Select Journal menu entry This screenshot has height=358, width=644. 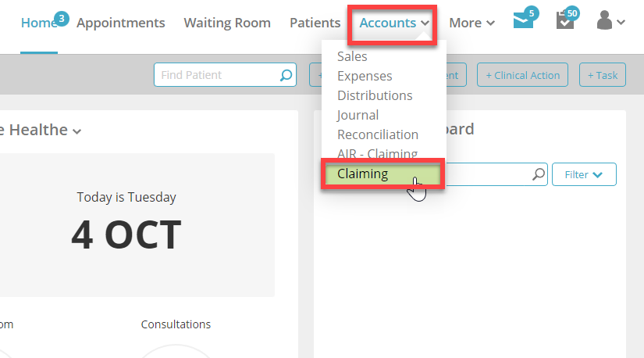coord(358,115)
